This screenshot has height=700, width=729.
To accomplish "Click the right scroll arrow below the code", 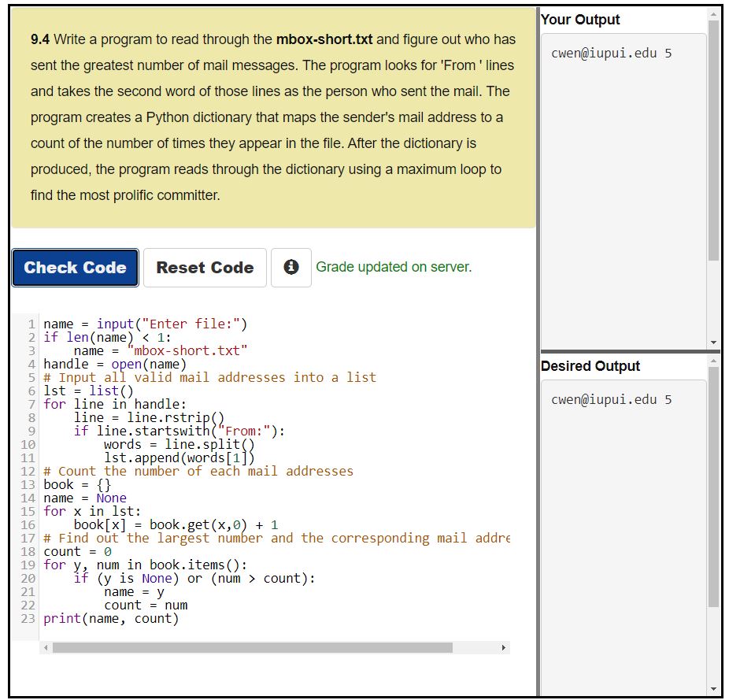I will tap(504, 648).
